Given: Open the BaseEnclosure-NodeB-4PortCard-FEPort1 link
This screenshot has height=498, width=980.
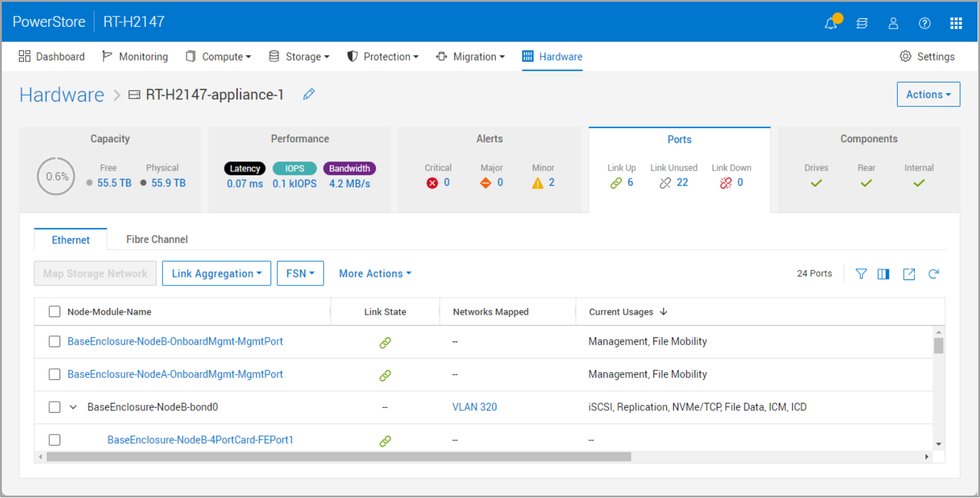Looking at the screenshot, I should 200,440.
